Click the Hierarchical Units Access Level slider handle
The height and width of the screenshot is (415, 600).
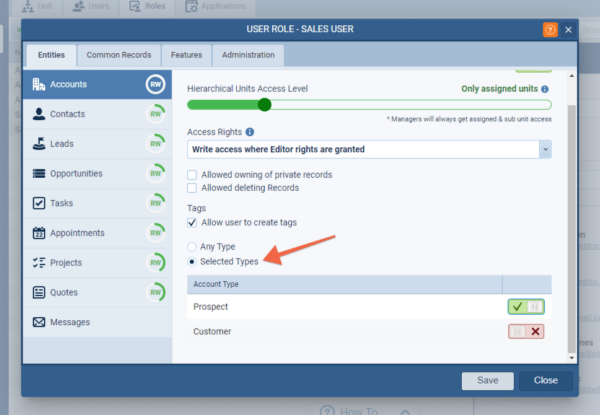click(264, 104)
